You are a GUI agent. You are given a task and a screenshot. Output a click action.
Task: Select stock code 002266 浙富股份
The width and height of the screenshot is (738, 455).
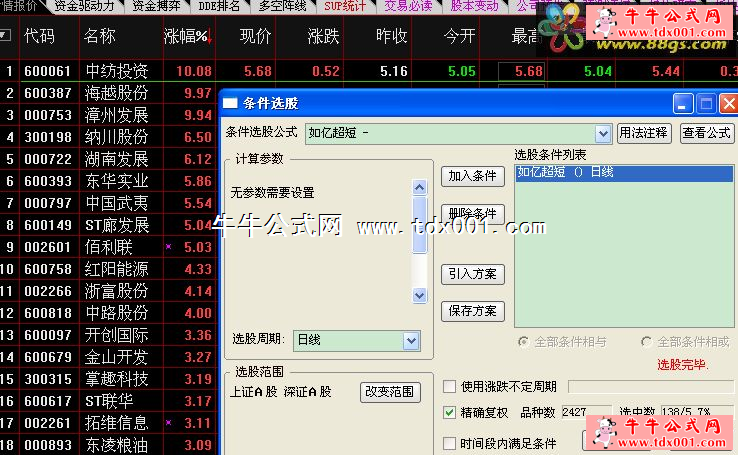pos(47,291)
